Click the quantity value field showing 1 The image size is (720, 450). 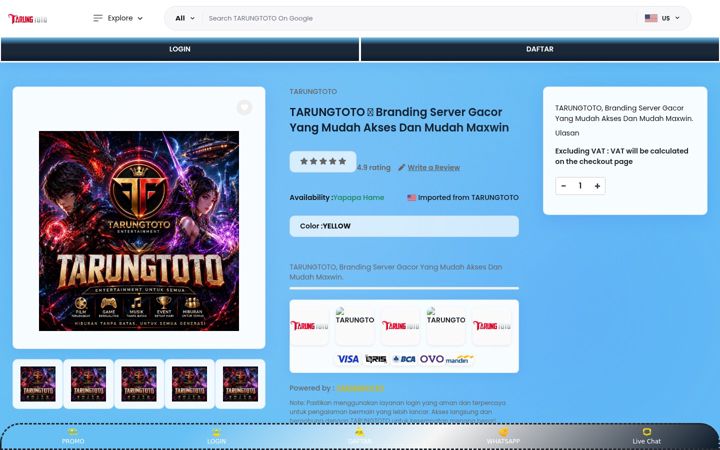(580, 186)
